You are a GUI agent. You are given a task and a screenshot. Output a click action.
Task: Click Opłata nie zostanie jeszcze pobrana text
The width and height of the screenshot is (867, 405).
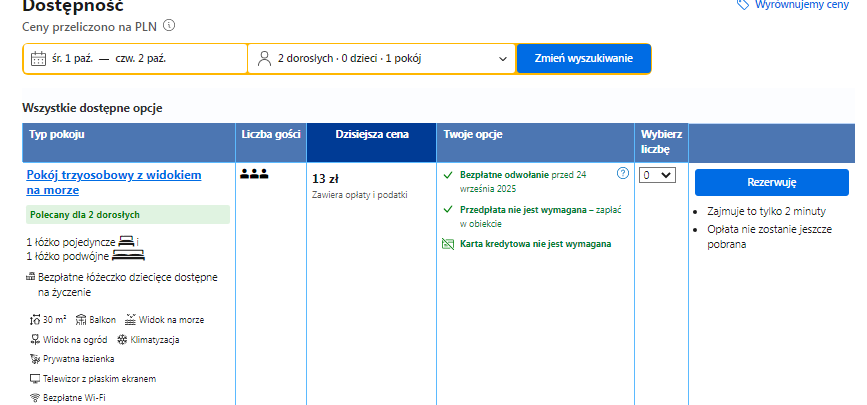[x=770, y=237]
